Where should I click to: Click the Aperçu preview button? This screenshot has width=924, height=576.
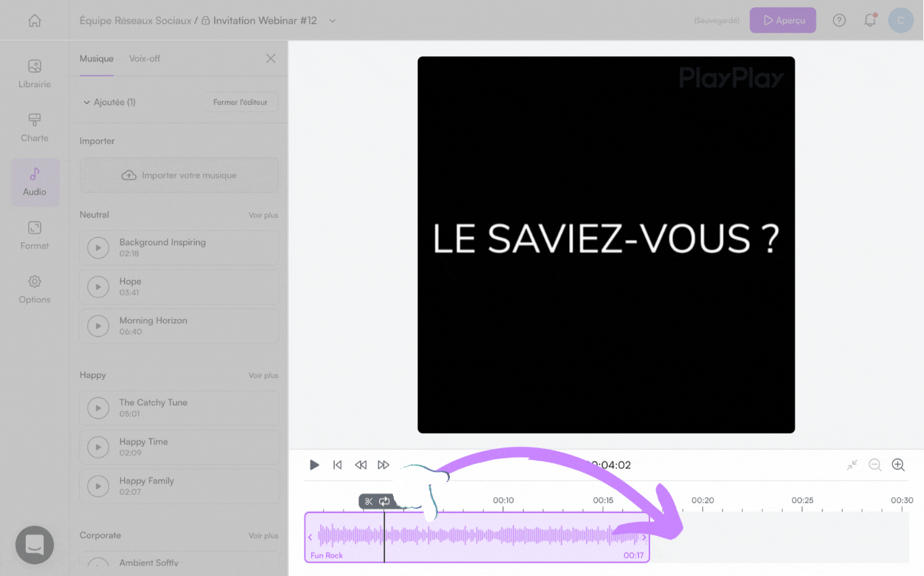click(783, 20)
